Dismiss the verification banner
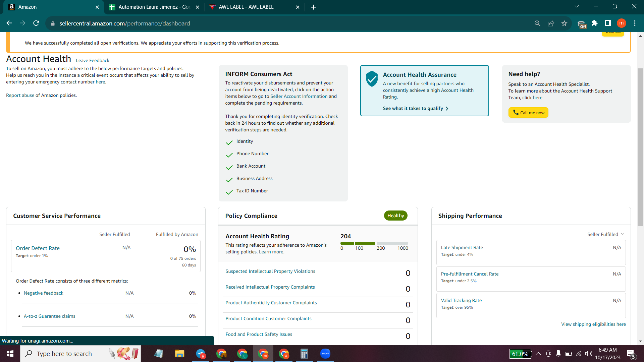644x362 pixels. pos(613,33)
